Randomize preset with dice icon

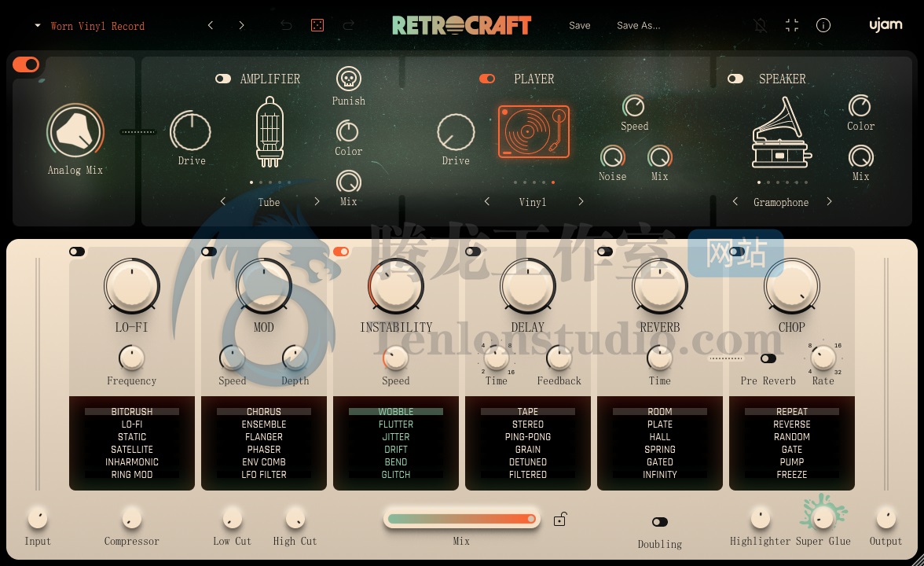pyautogui.click(x=317, y=25)
